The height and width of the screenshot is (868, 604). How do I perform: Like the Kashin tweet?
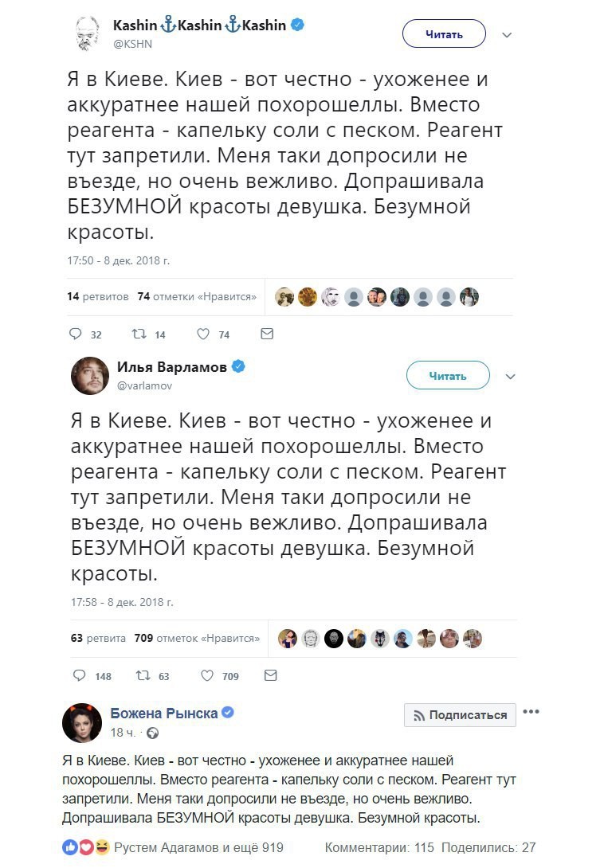point(202,334)
